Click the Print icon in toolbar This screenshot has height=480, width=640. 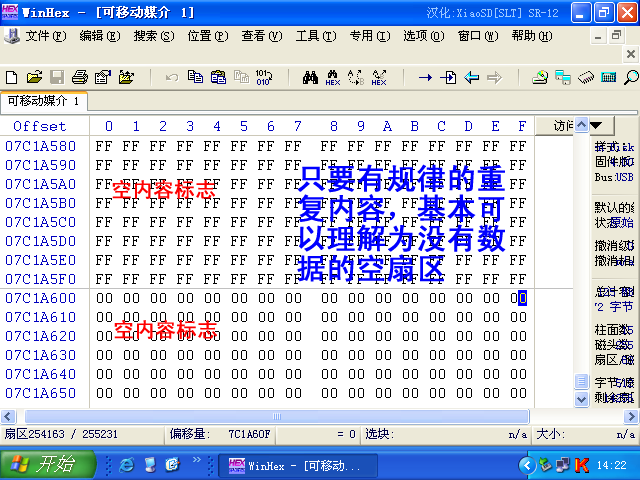pos(80,77)
